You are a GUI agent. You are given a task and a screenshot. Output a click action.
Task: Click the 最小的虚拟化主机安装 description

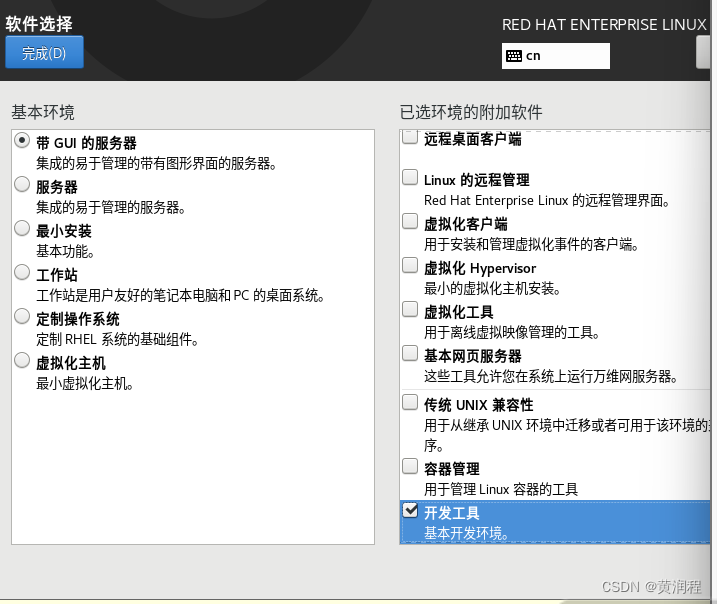pos(492,288)
